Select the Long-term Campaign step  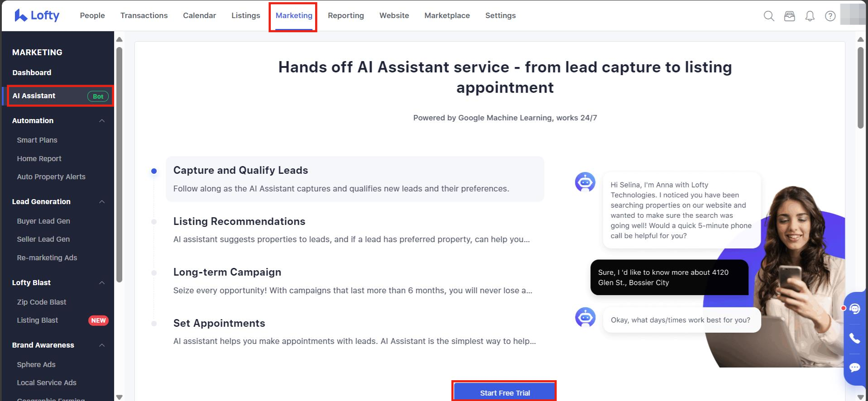click(355, 281)
